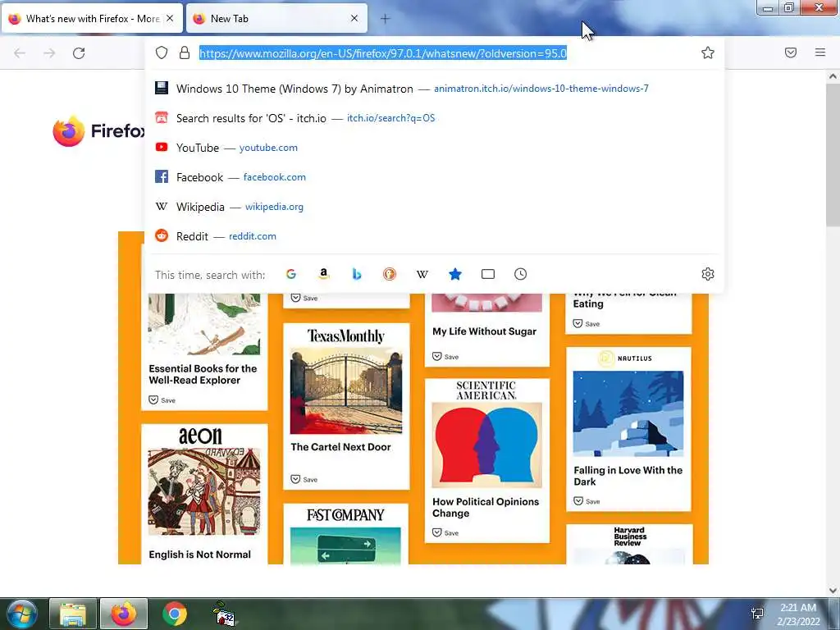Reload the page with the refresh icon
This screenshot has height=630, width=840.
click(x=79, y=53)
